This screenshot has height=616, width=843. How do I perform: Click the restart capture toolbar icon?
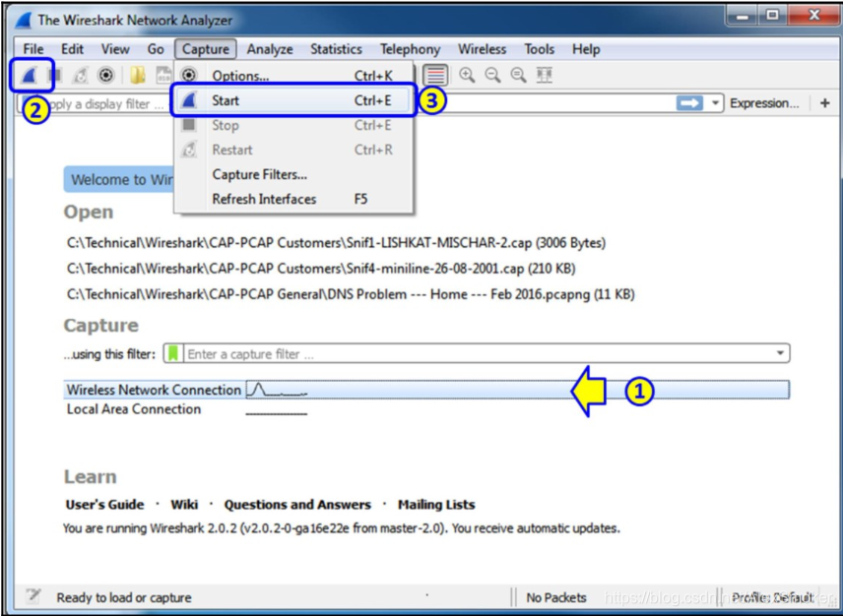pos(81,75)
